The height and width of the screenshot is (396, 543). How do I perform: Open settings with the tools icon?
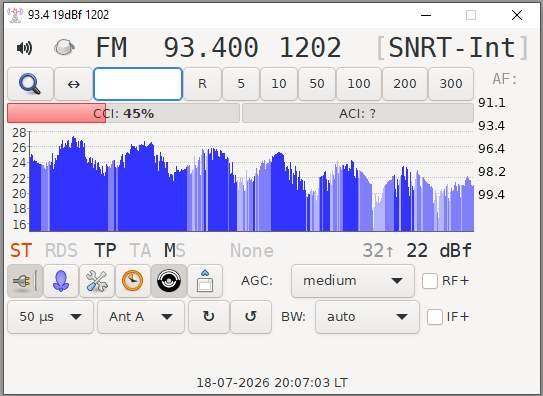[97, 281]
